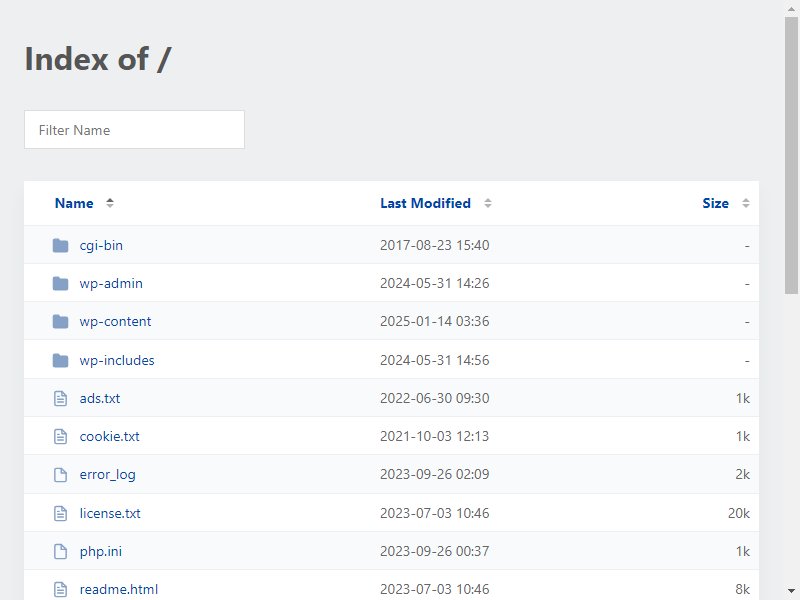The width and height of the screenshot is (800, 600).
Task: Open the cookie.txt file link
Action: tap(109, 436)
